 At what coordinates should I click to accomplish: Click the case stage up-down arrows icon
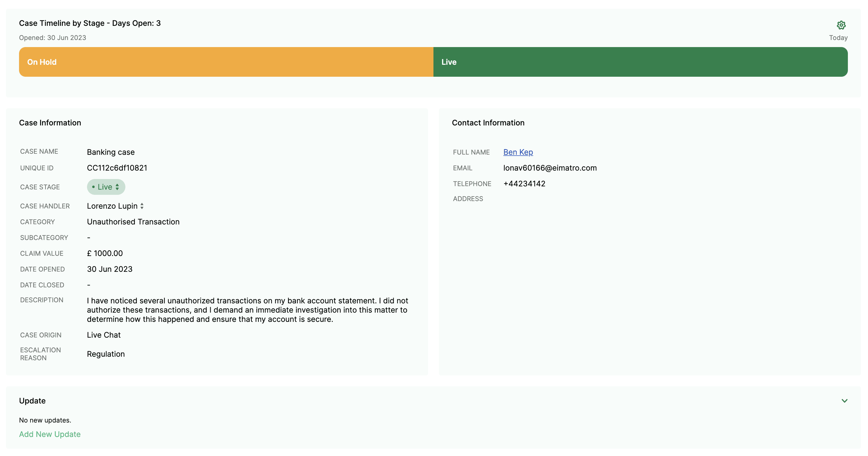(117, 187)
